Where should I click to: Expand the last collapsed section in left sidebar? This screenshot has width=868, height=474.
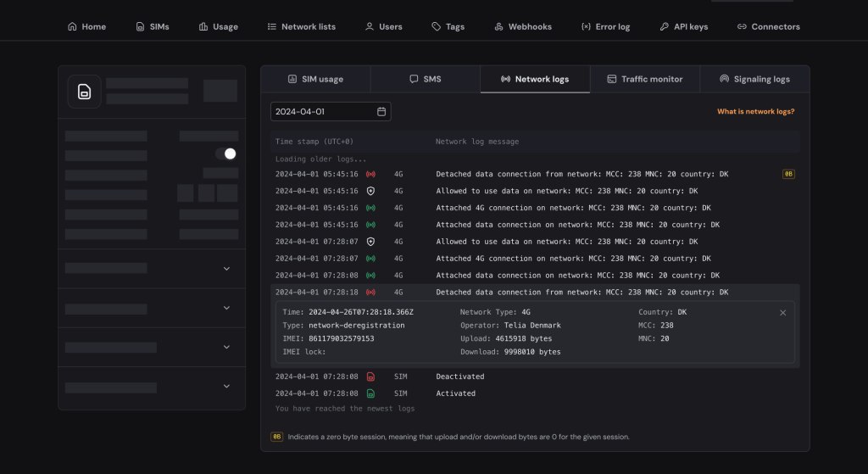pyautogui.click(x=226, y=387)
